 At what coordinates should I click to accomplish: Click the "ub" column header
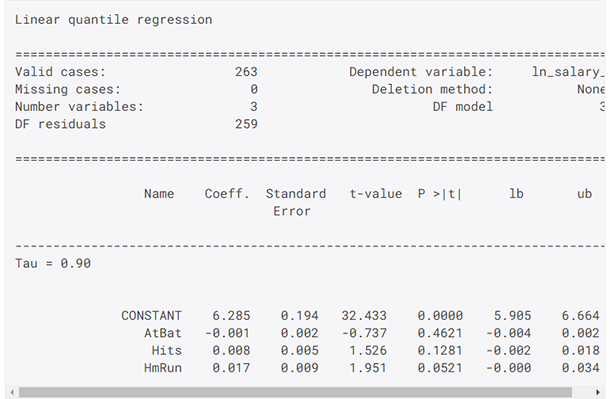tap(584, 194)
